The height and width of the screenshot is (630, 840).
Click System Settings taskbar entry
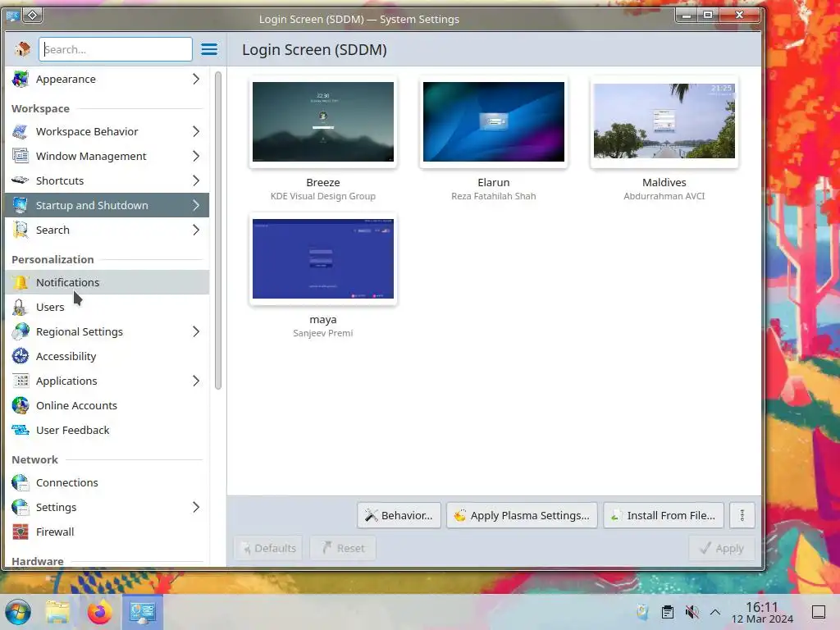tap(143, 612)
